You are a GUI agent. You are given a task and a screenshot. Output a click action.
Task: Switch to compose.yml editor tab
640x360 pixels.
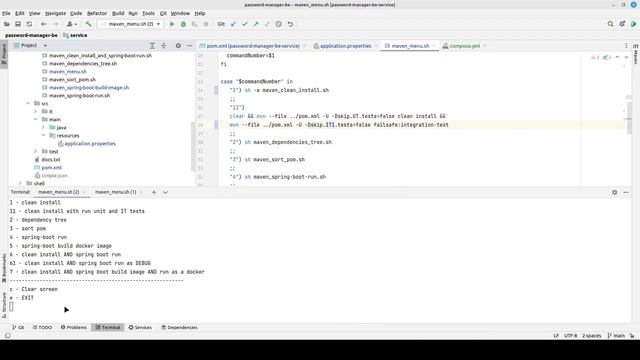pos(464,46)
